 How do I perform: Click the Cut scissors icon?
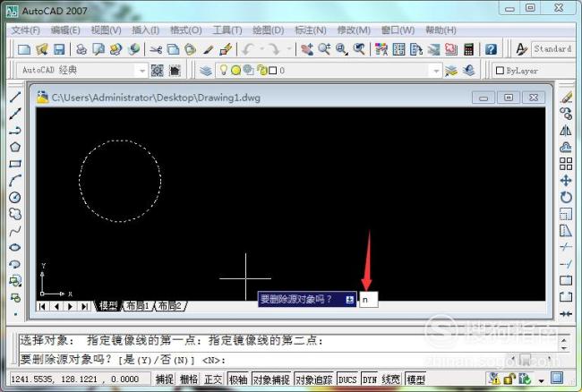(x=156, y=49)
